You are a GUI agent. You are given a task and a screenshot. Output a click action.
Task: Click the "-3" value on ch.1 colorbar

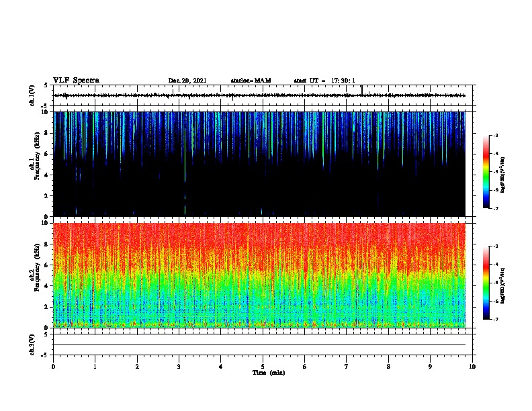[495, 136]
